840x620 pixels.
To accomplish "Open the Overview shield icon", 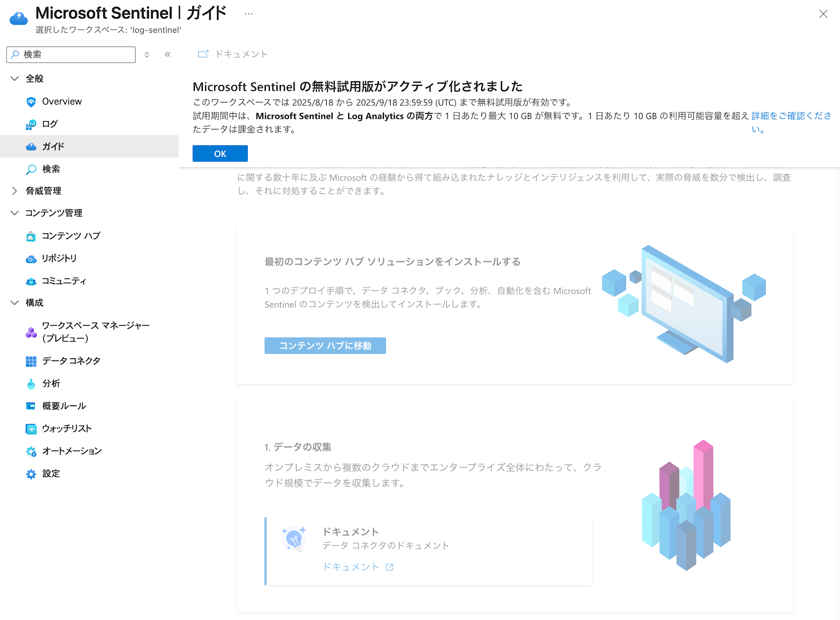I will click(x=31, y=102).
